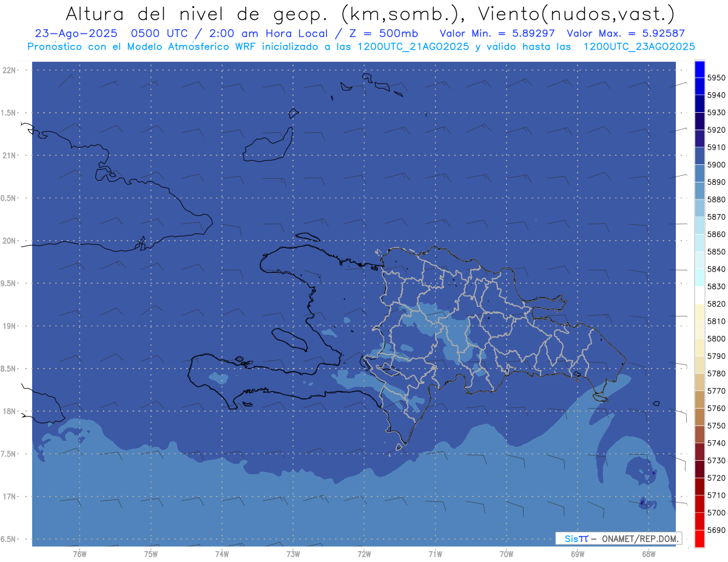Click the '5770' legend value

(716, 390)
